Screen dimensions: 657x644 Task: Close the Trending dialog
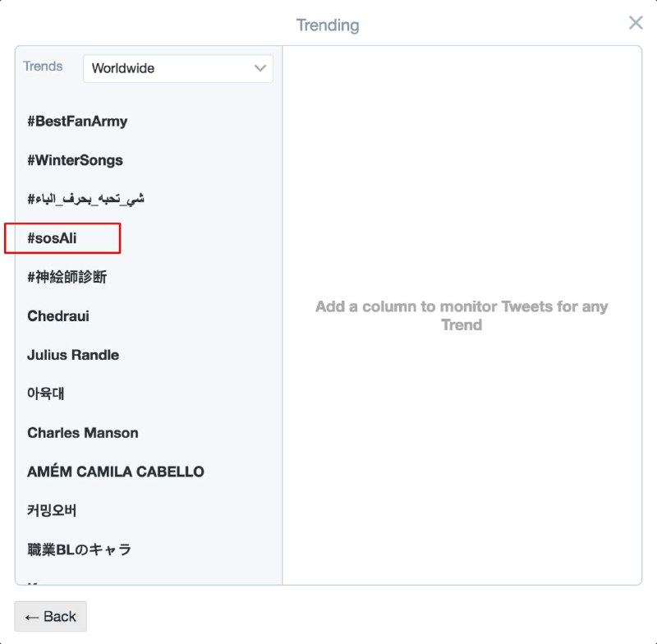pos(636,23)
